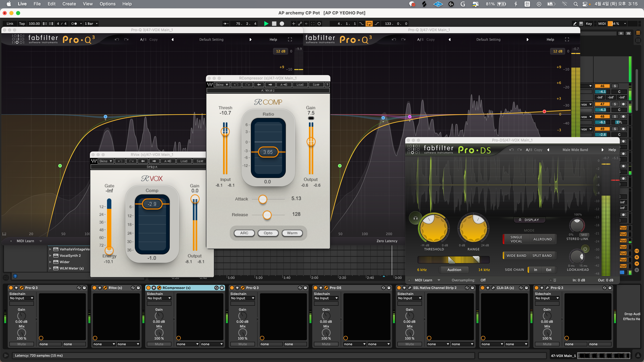Click the headphones audition icon in Pro-DS
Viewport: 644px width, 362px height.
coord(415,218)
